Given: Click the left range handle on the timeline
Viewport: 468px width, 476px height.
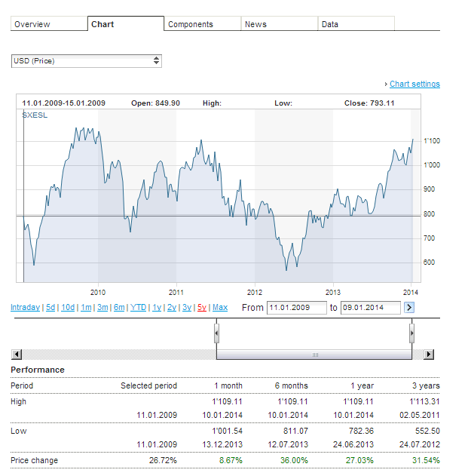Looking at the screenshot, I should 216,333.
